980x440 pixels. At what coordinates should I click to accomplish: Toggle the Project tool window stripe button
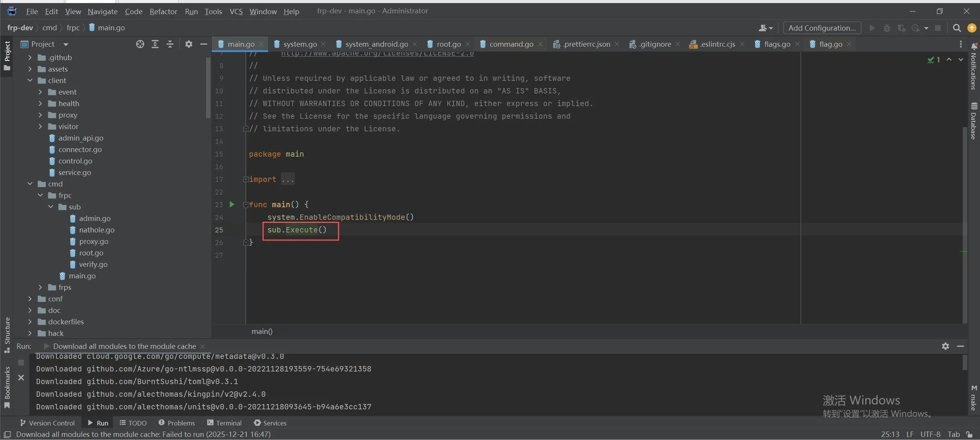pos(7,56)
